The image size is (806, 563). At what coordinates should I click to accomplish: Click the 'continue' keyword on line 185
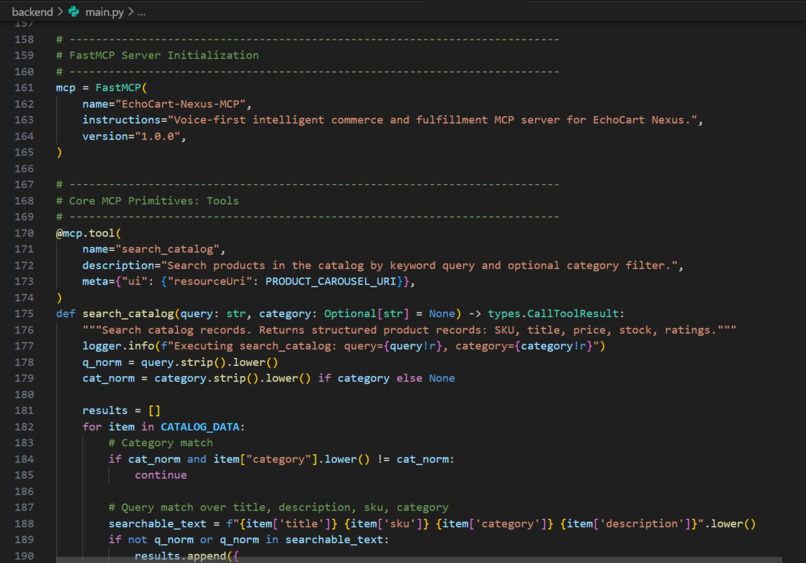click(x=161, y=475)
